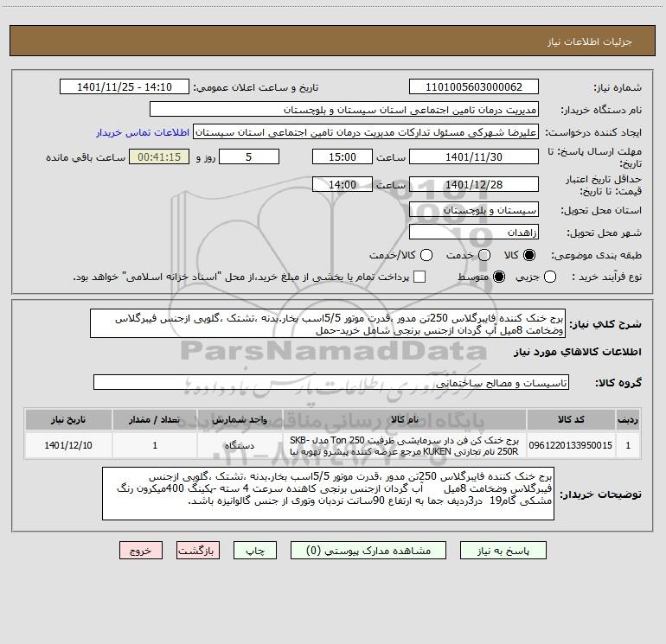Click the واحد شمارش column header
This screenshot has height=644, width=666.
(240, 419)
